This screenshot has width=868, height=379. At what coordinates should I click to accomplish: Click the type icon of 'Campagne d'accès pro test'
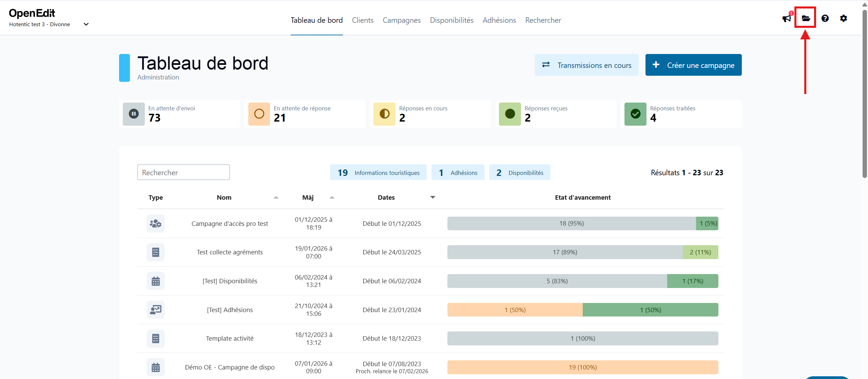tap(155, 223)
